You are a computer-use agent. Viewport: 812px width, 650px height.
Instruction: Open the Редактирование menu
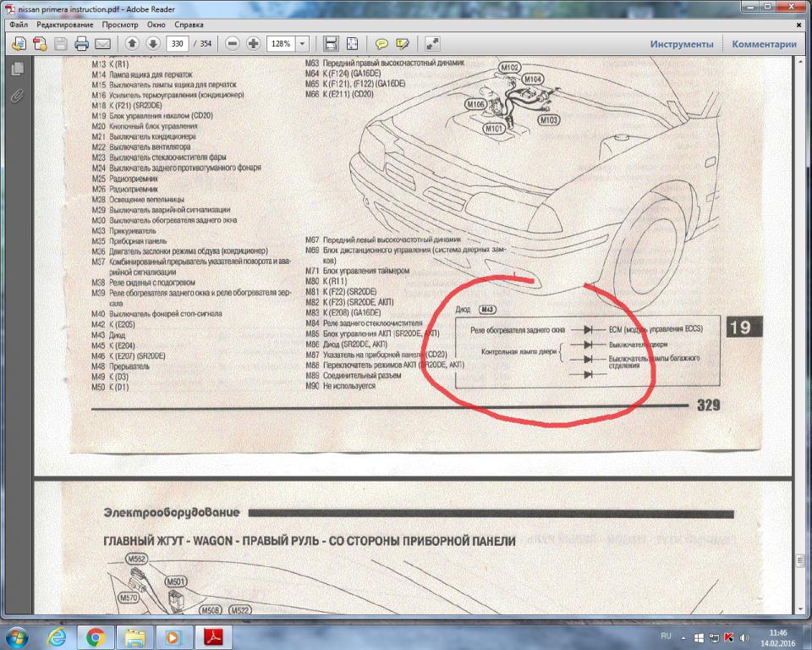65,25
